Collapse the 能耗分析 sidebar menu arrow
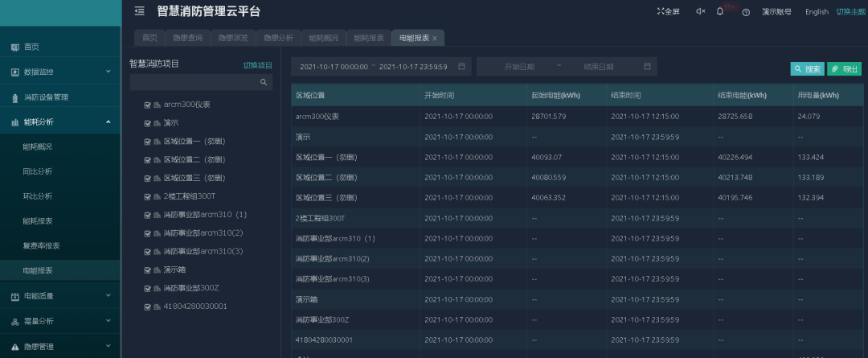 (108, 122)
